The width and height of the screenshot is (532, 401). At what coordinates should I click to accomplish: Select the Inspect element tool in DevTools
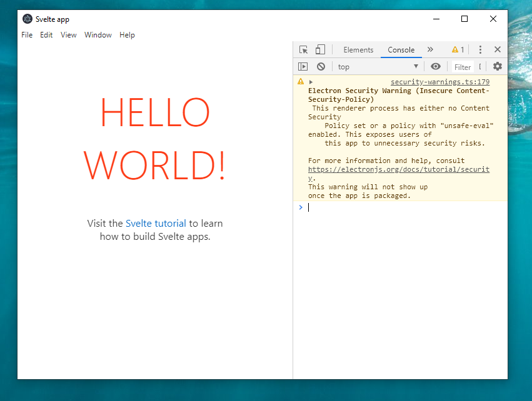[303, 49]
